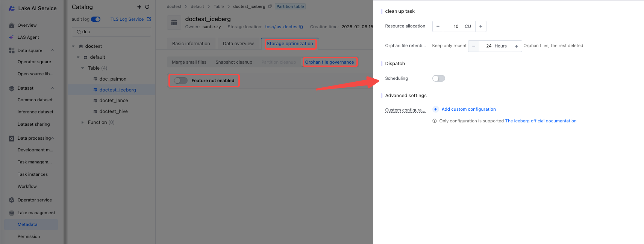The height and width of the screenshot is (244, 644).
Task: Copy the storage location path
Action: [x=301, y=27]
